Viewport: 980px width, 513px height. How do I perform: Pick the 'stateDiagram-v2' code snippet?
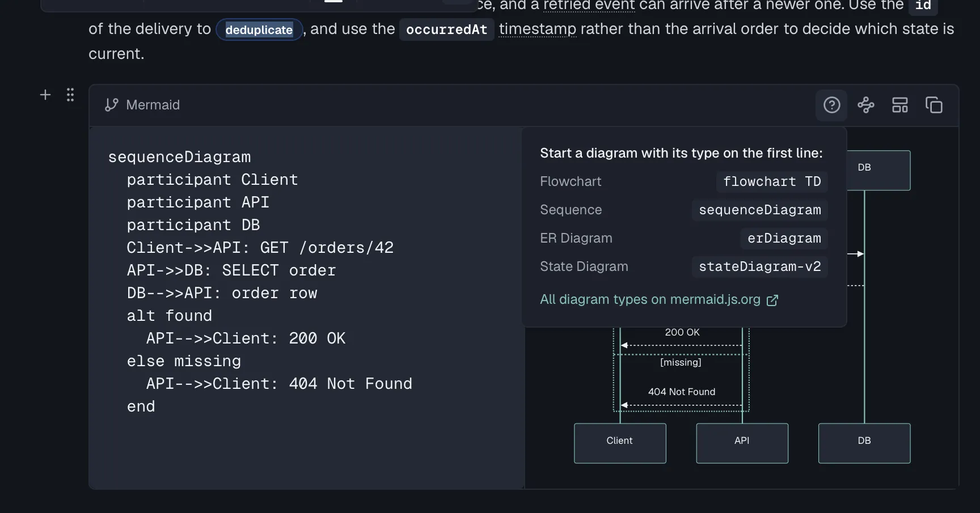tap(760, 266)
